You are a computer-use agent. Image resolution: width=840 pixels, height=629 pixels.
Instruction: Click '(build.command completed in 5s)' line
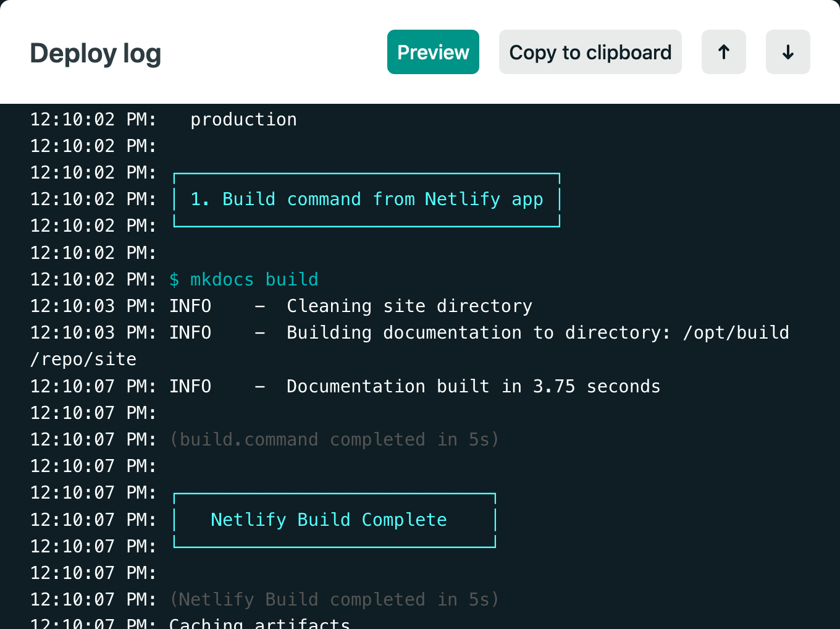334,439
